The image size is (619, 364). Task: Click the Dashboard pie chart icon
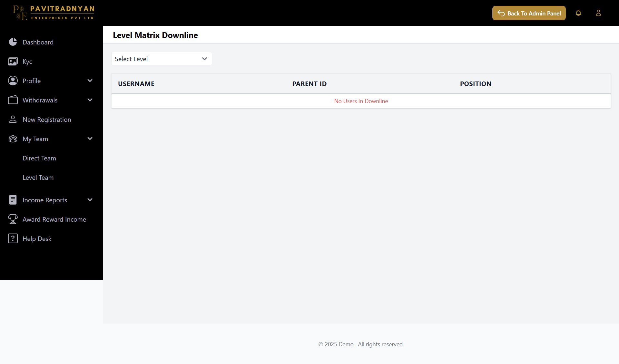13,42
